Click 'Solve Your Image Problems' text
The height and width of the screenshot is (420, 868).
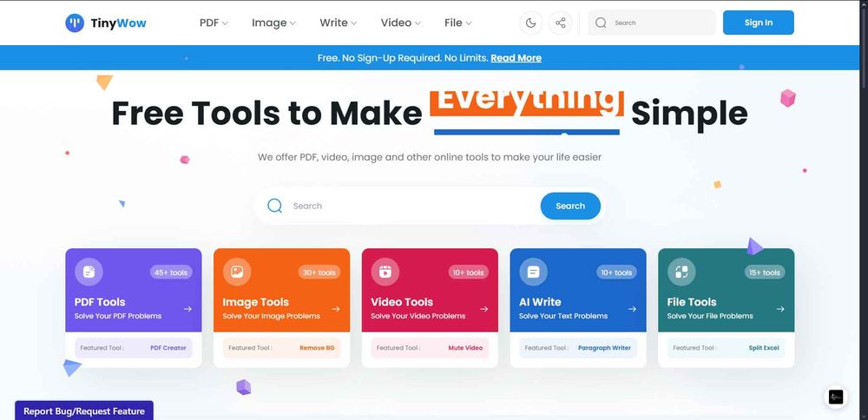click(271, 316)
